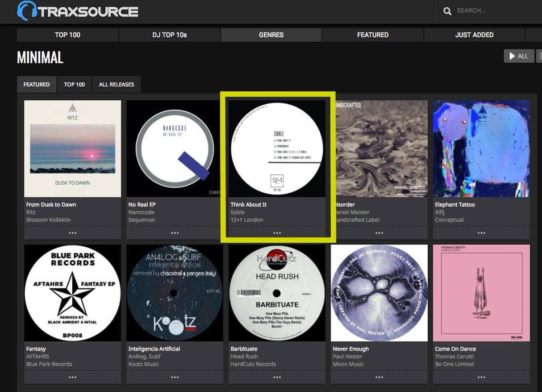Open the Conceptual label link

pos(449,220)
